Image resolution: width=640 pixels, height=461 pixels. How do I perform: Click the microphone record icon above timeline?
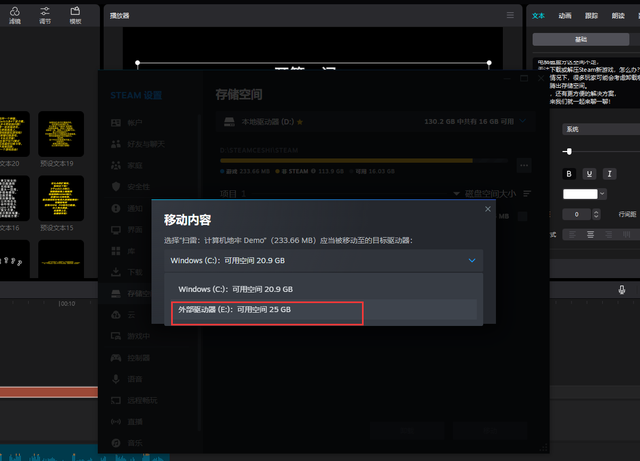622,290
